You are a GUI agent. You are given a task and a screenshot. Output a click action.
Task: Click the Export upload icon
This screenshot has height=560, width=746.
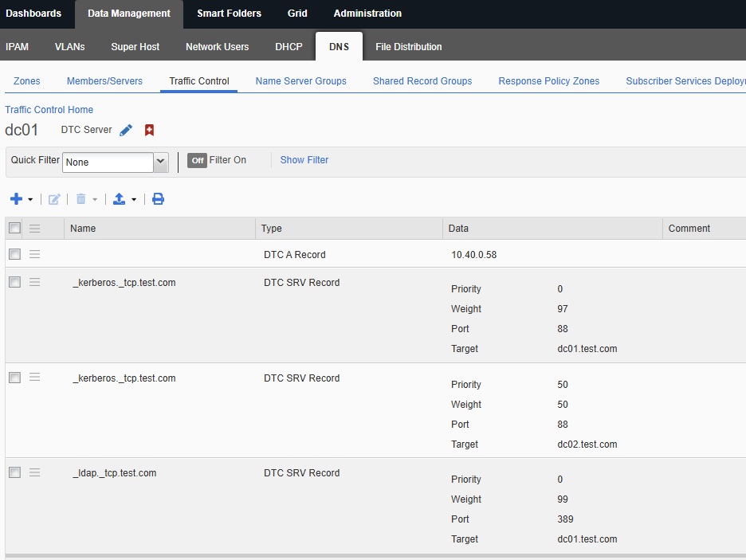(119, 199)
